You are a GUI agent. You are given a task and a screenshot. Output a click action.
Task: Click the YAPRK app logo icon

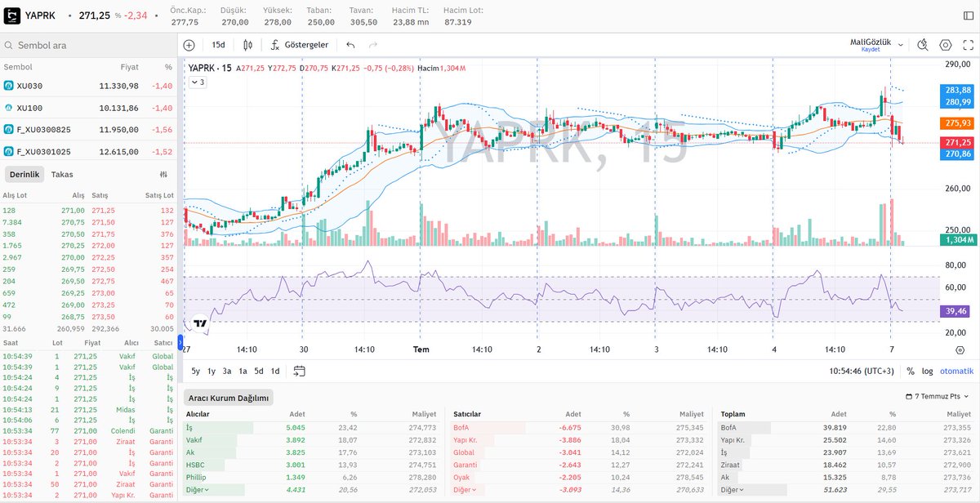(x=11, y=15)
